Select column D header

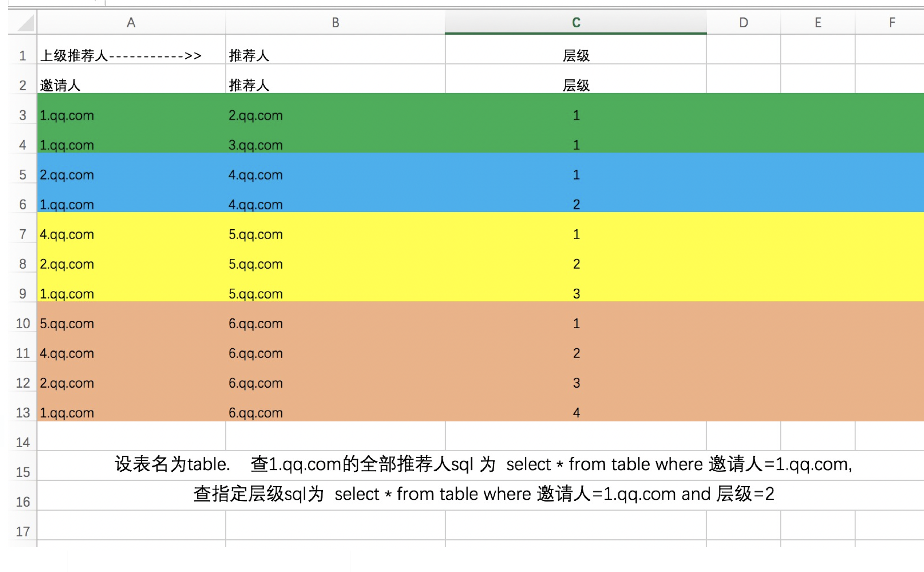click(x=743, y=23)
